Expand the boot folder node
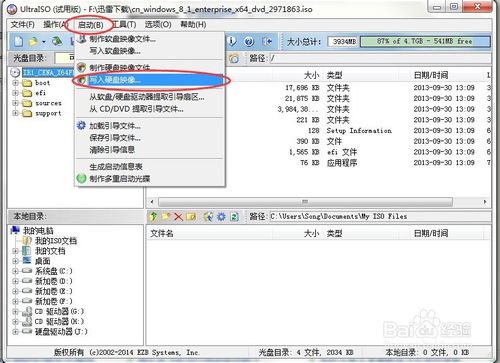 click(x=15, y=83)
